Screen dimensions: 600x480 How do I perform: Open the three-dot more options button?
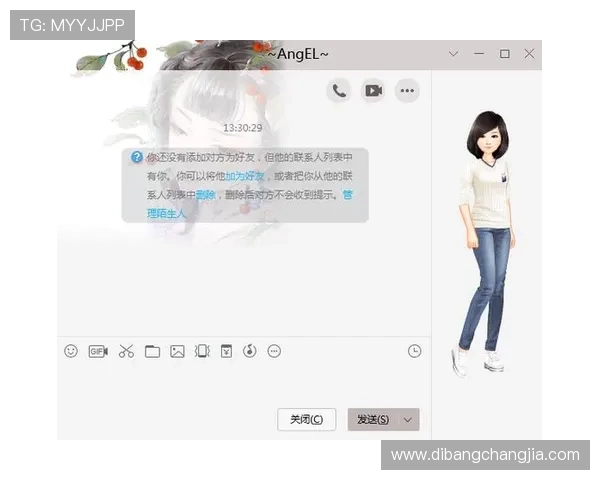[x=407, y=91]
